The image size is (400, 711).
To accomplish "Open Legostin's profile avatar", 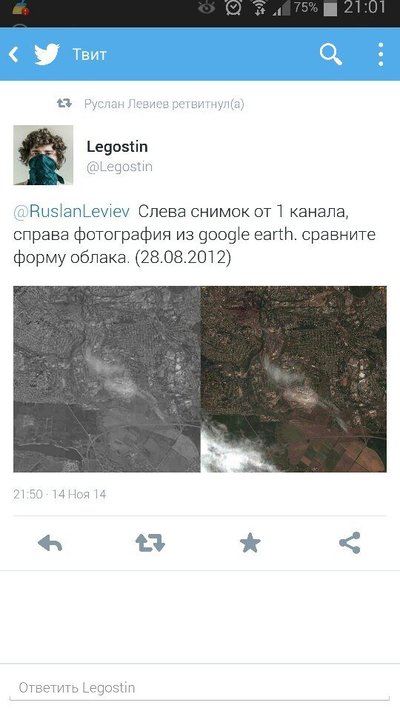I will [43, 155].
